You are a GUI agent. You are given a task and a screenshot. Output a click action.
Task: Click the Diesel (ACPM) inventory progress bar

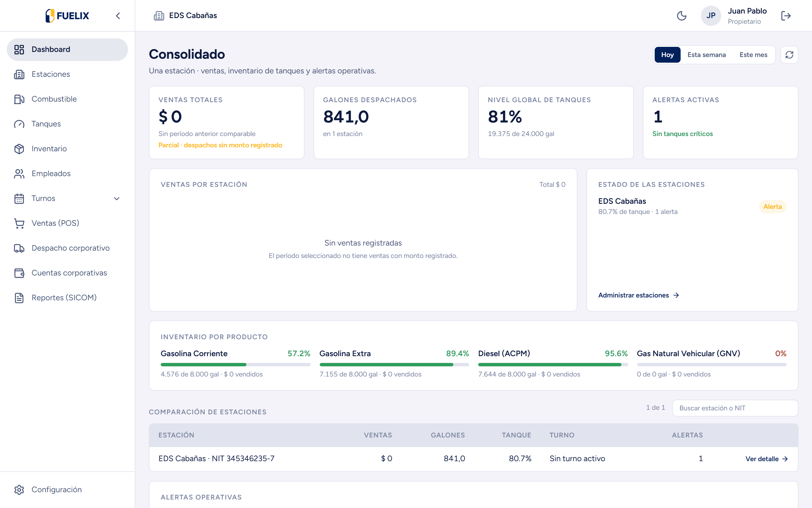pyautogui.click(x=553, y=365)
